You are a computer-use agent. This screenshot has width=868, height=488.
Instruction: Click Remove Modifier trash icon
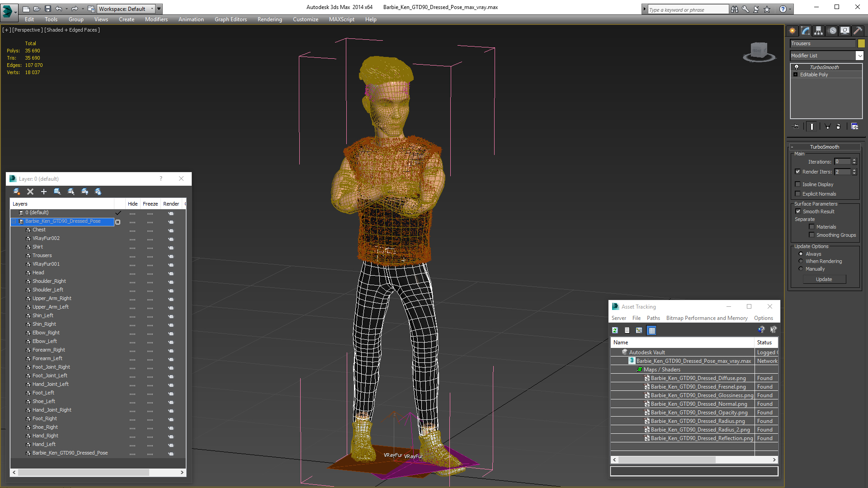pos(838,127)
